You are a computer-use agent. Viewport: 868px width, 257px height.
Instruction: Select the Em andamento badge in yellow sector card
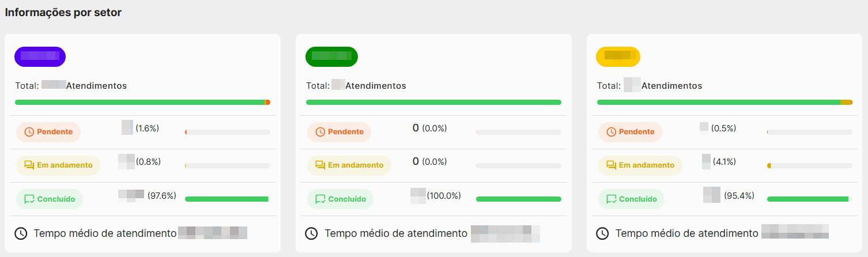point(640,165)
